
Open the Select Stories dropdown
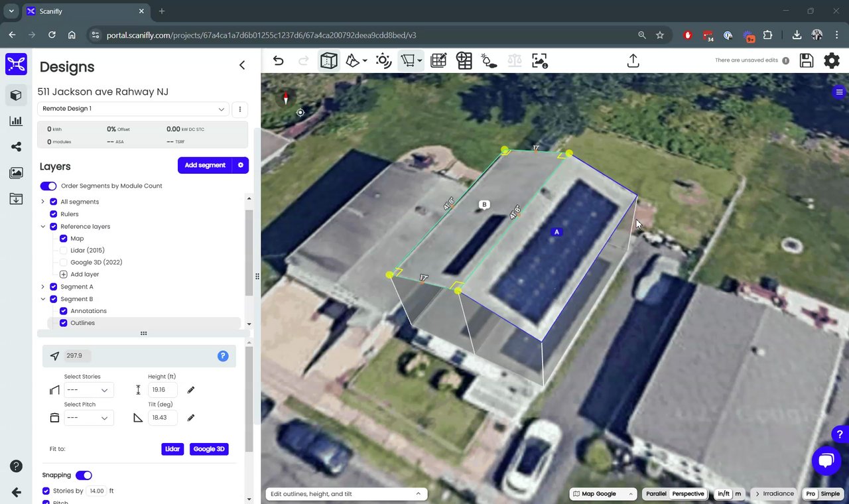pyautogui.click(x=88, y=390)
